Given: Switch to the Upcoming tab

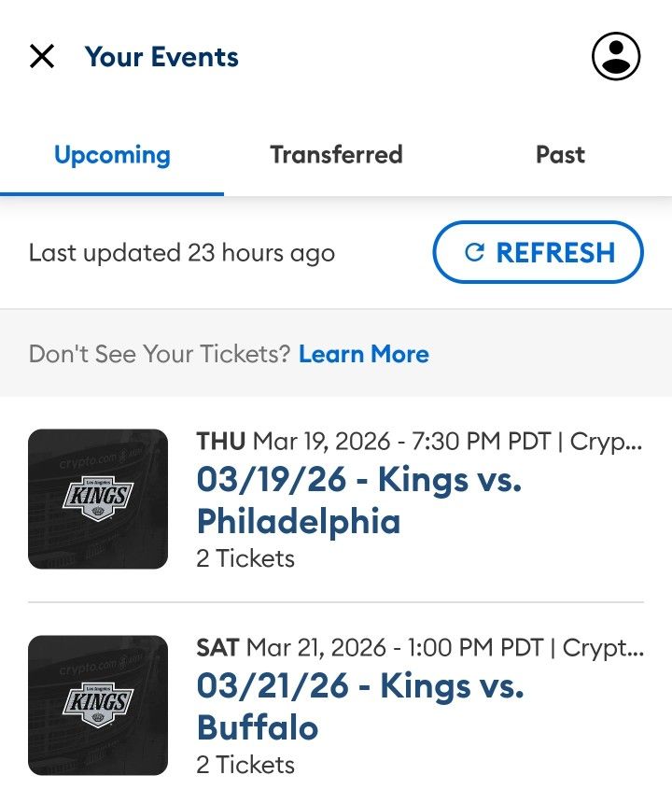Looking at the screenshot, I should pos(112,155).
